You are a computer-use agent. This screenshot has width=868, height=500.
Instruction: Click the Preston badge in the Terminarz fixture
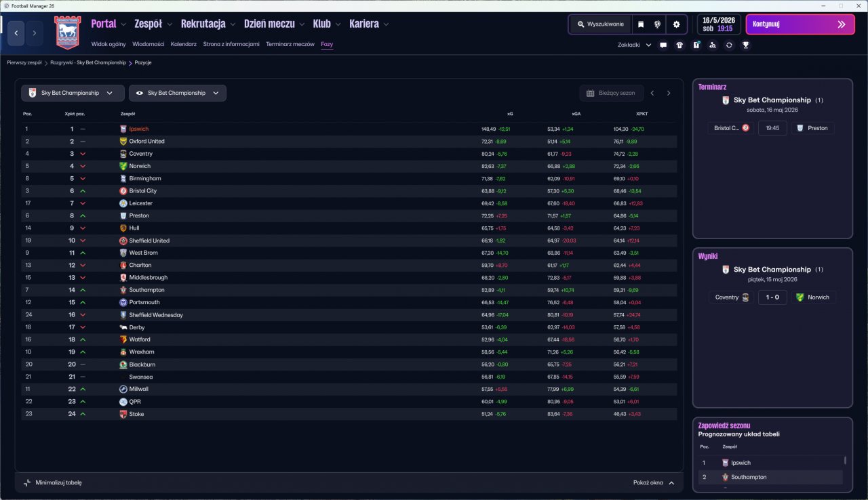(800, 128)
